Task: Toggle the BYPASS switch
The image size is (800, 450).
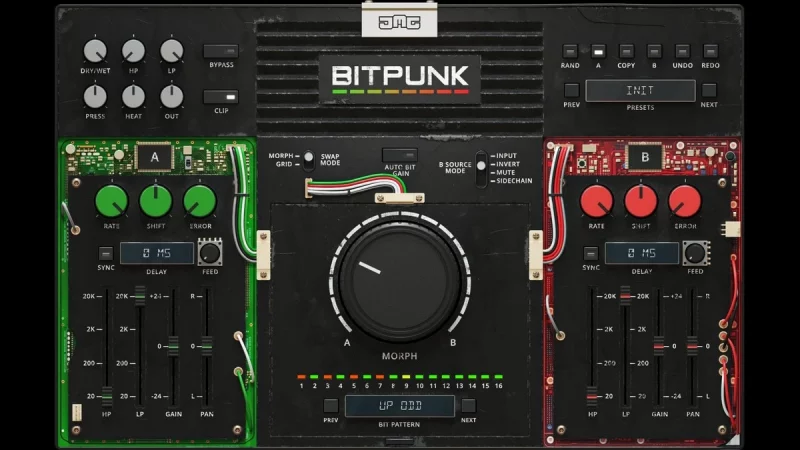Action: [x=221, y=51]
